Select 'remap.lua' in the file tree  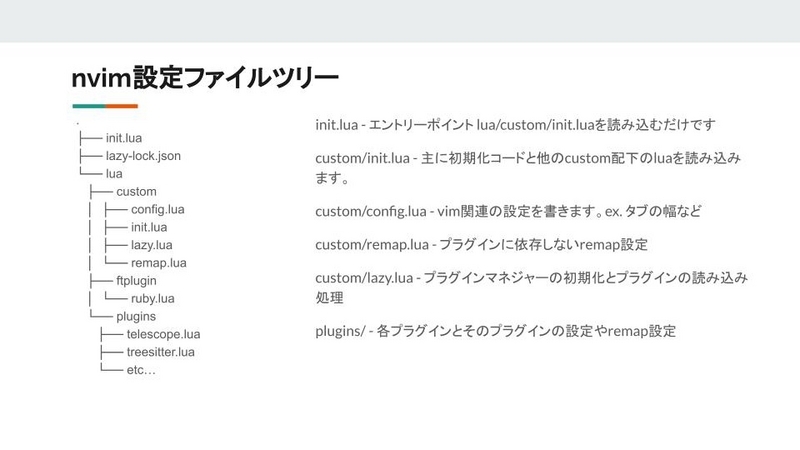tap(159, 263)
